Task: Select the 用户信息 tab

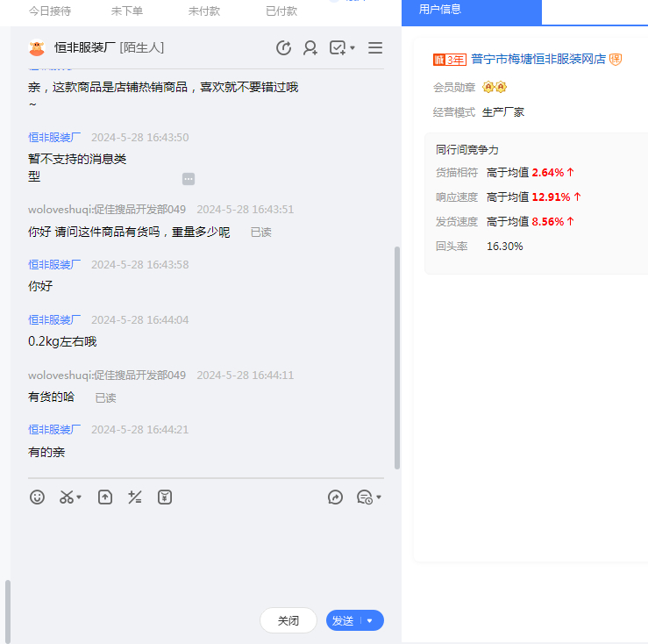Action: tap(472, 12)
